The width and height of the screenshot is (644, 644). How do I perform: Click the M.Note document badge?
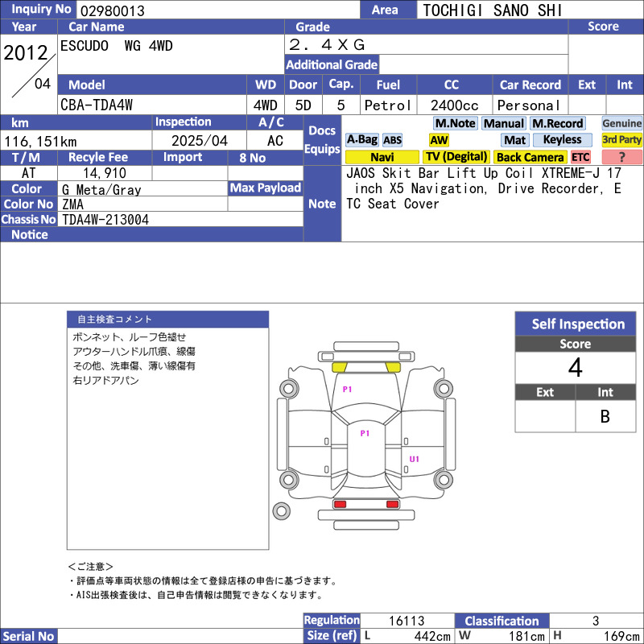click(455, 123)
